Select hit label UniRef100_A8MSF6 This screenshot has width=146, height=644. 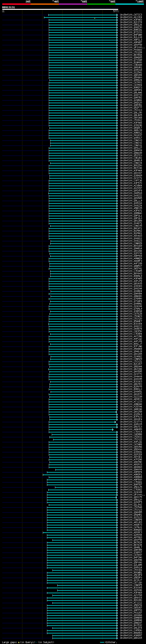[131, 90]
